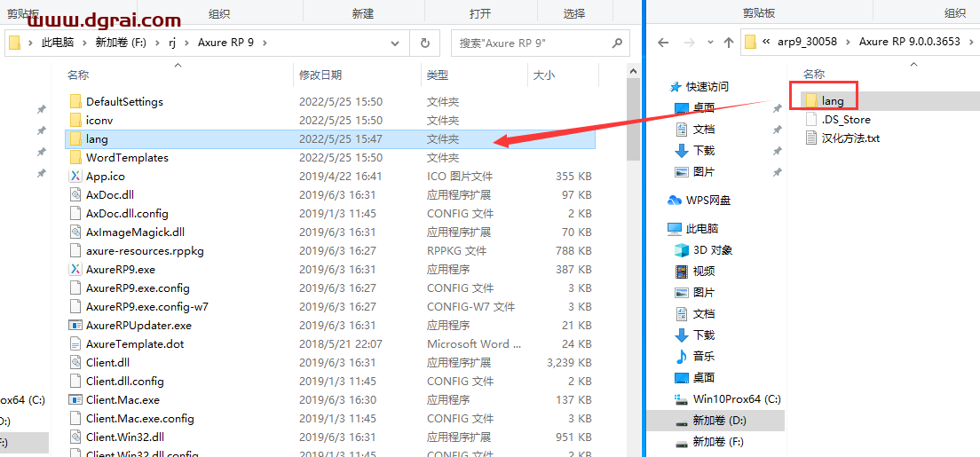Click the .DS_Store file icon

coord(811,120)
